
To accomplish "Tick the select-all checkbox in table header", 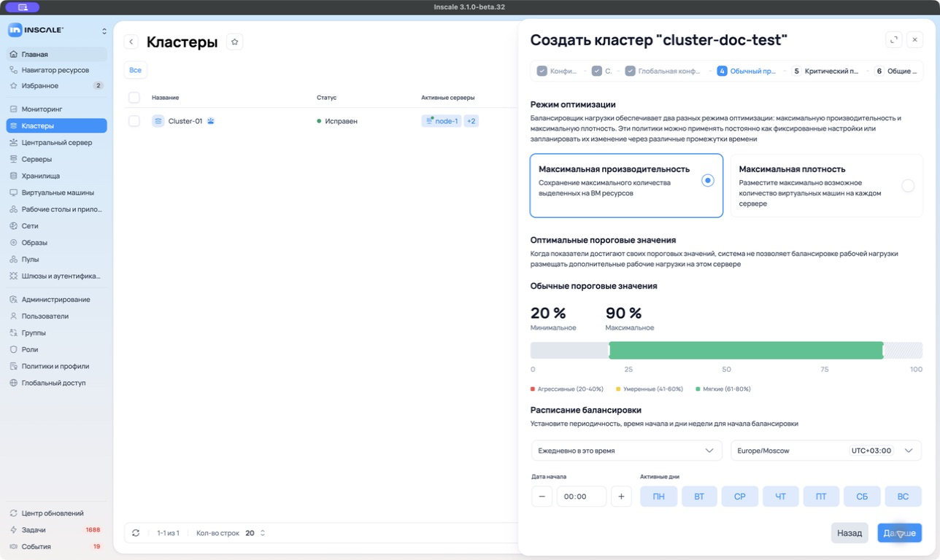I will (x=134, y=98).
